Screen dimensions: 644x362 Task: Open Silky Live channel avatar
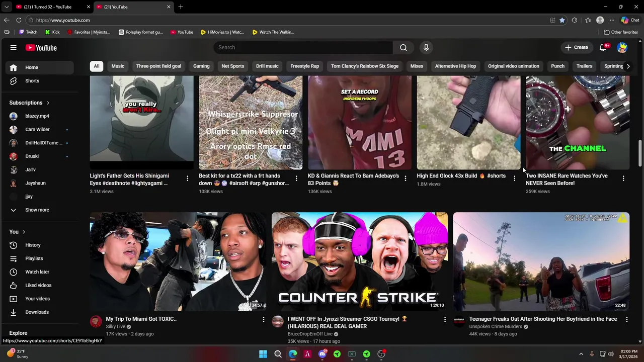coord(96,322)
